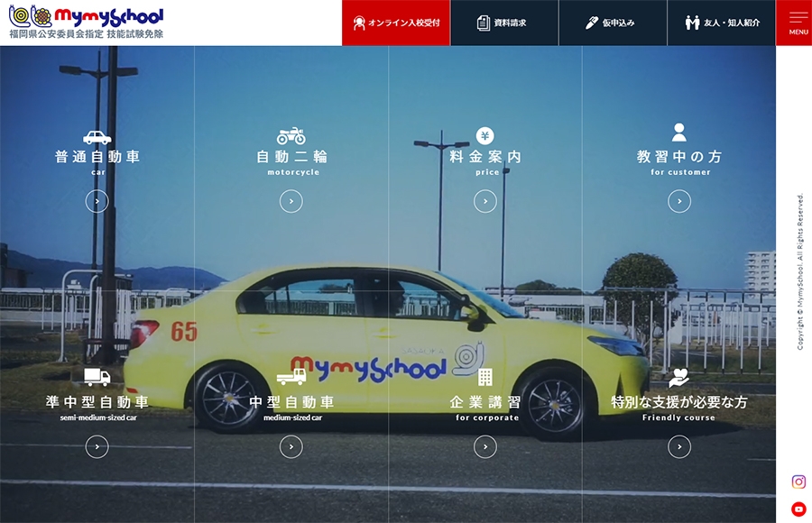Click the 企業講習 heading

pos(485,402)
